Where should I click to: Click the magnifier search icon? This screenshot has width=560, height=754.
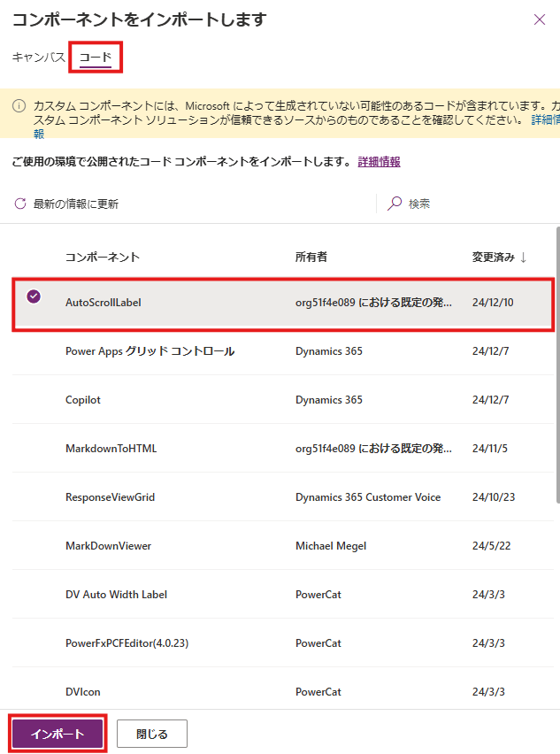click(395, 204)
